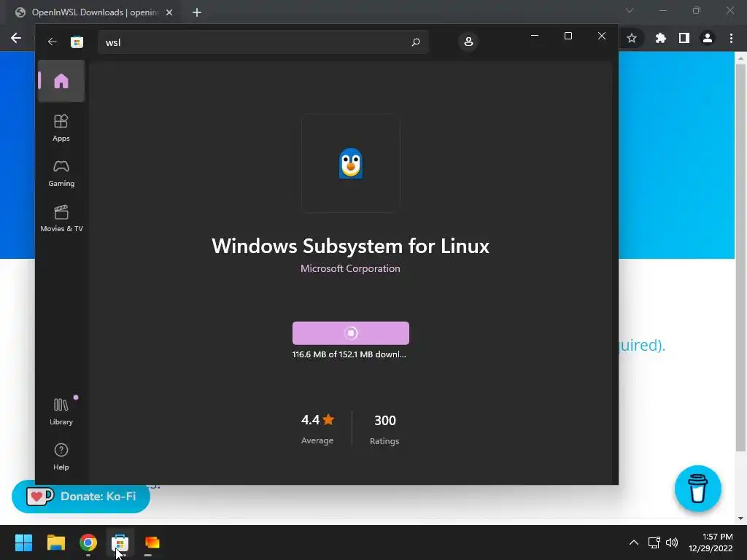
Task: Click the download progress text
Action: click(349, 354)
